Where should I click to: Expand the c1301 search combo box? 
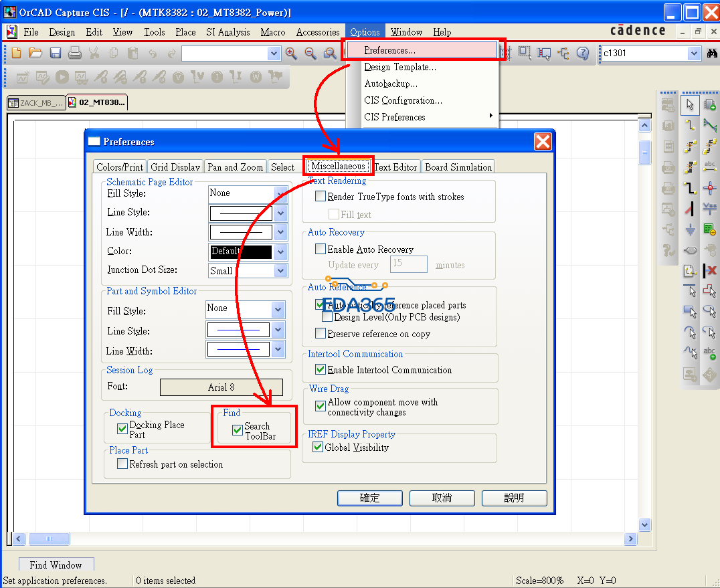[x=694, y=54]
